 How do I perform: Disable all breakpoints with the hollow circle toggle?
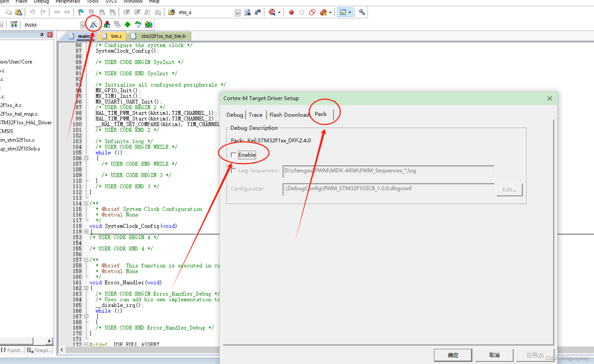pos(301,12)
